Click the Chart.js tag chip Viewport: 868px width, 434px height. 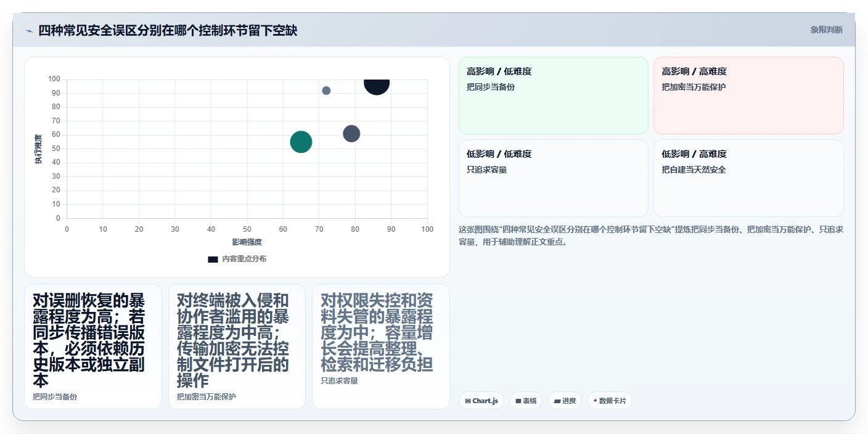[x=481, y=401]
